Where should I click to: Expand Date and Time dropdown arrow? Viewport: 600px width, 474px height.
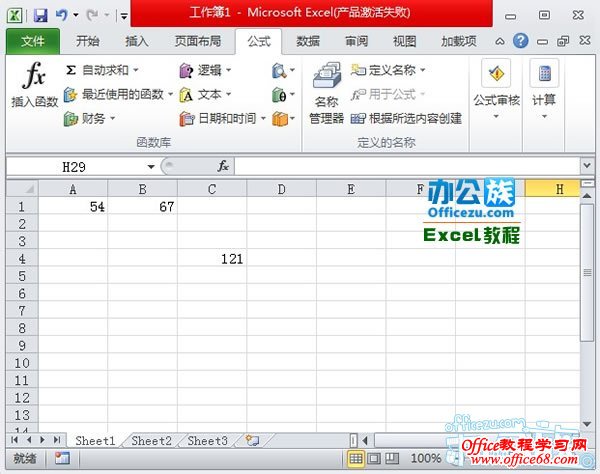263,119
